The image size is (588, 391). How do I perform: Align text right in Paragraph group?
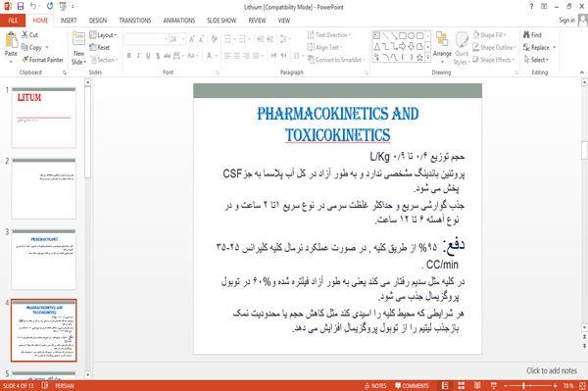click(x=246, y=56)
